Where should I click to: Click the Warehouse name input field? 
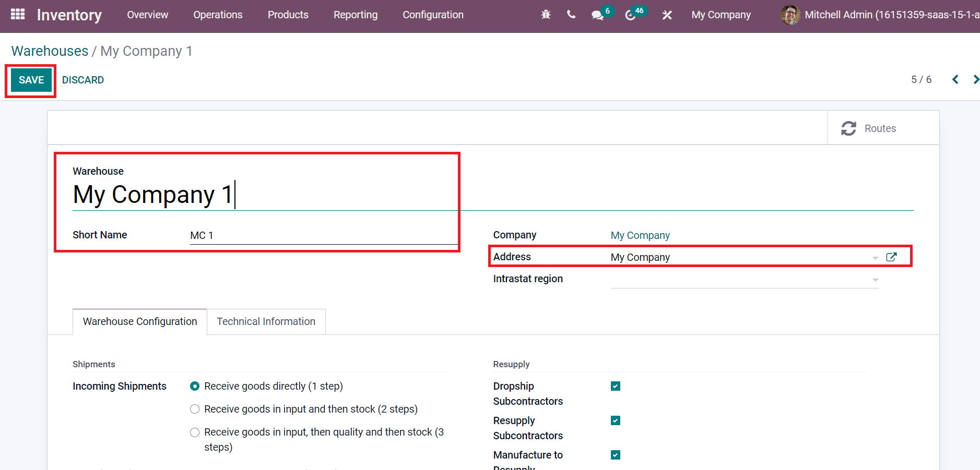[493, 195]
